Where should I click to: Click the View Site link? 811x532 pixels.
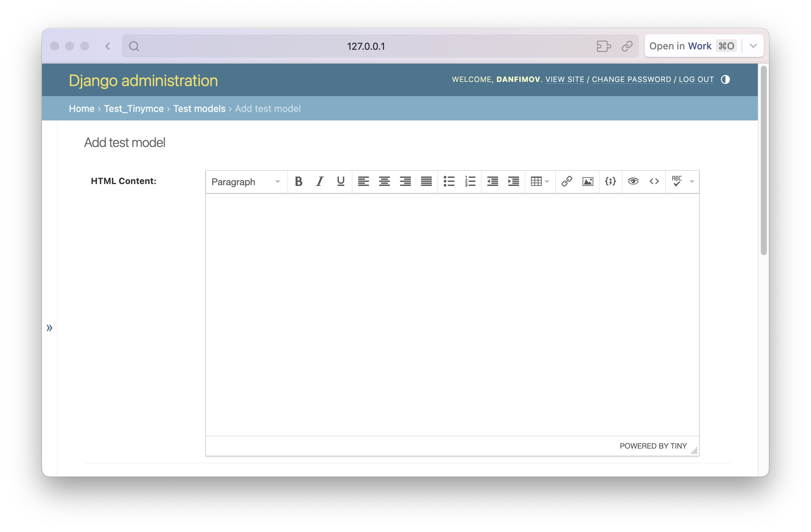click(x=565, y=79)
